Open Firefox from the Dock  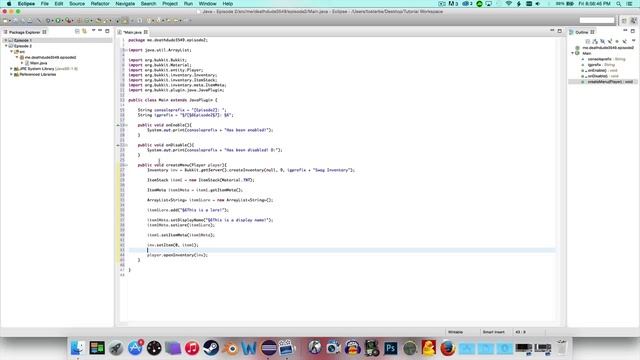pos(447,348)
